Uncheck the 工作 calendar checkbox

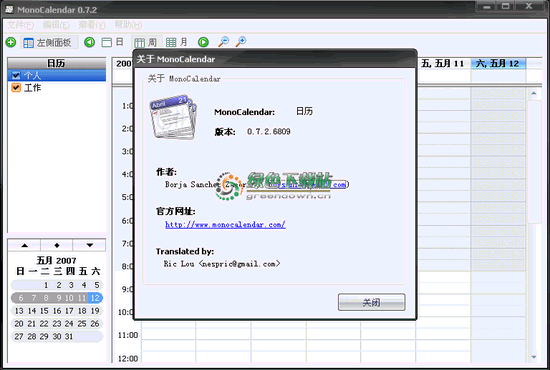tap(16, 87)
